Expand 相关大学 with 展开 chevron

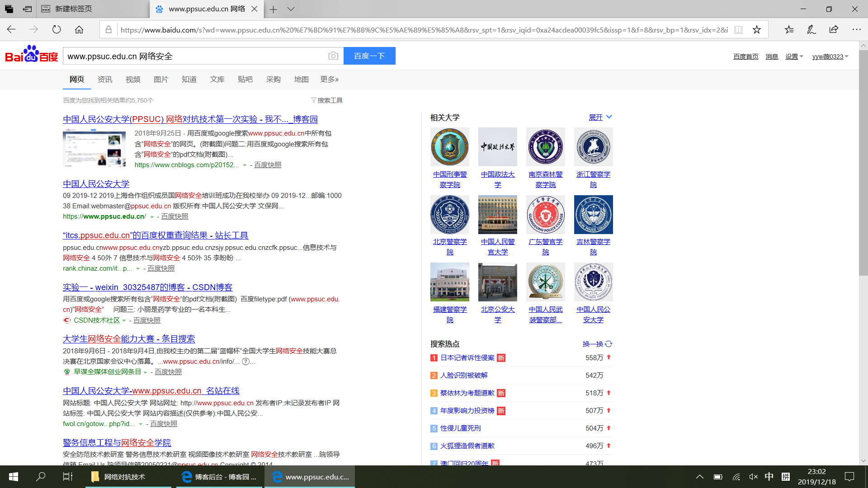pos(609,117)
